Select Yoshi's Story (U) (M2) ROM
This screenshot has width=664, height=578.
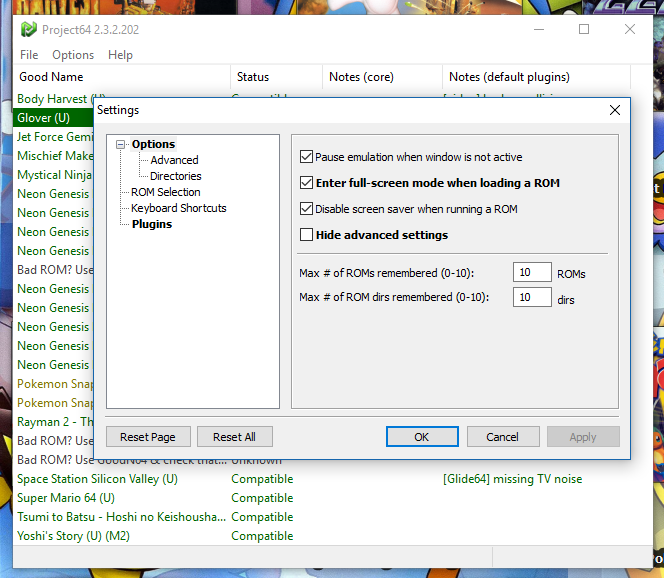pyautogui.click(x=73, y=536)
